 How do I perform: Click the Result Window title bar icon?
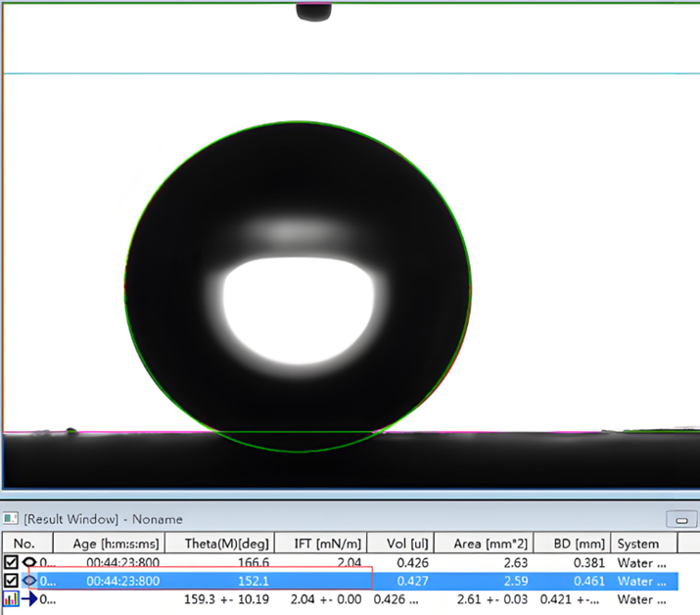point(12,519)
